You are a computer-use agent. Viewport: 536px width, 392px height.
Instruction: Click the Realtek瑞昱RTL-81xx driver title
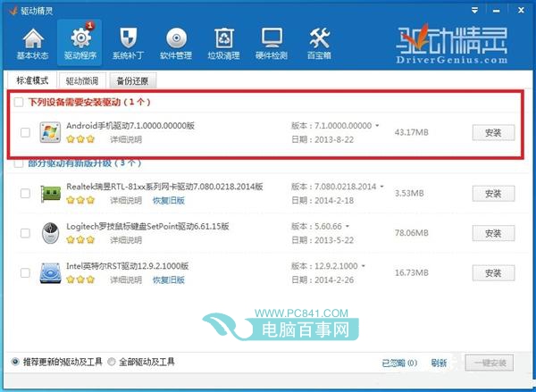[164, 187]
